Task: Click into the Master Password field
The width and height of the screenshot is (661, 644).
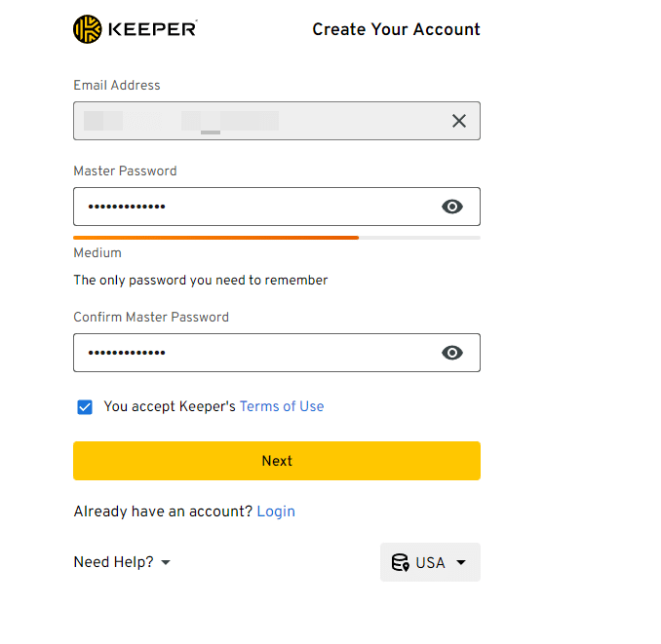Action: click(253, 207)
